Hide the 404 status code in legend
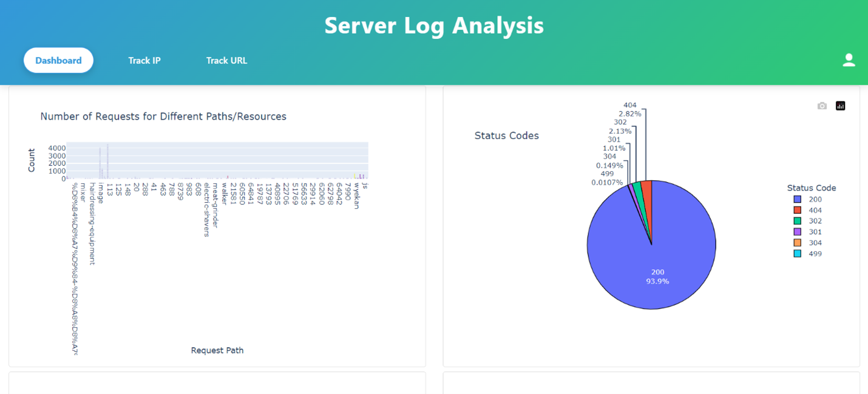Image resolution: width=868 pixels, height=394 pixels. [x=815, y=211]
